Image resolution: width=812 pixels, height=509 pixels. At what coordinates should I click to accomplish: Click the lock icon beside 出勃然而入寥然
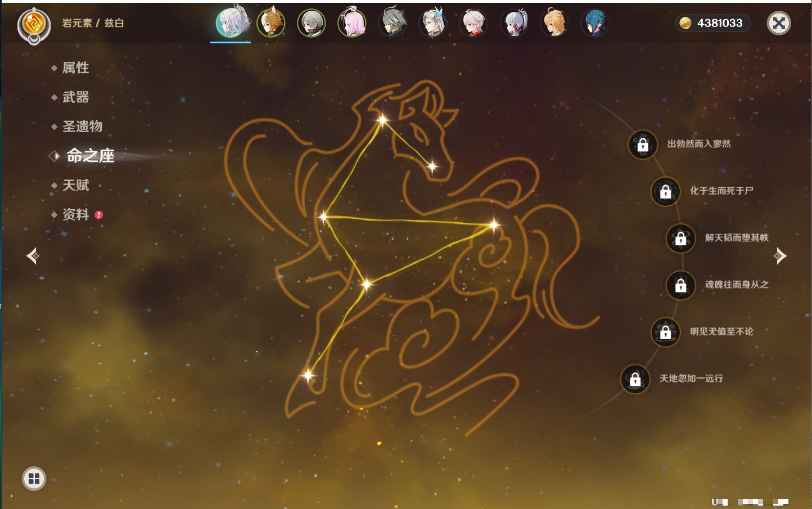pyautogui.click(x=643, y=145)
